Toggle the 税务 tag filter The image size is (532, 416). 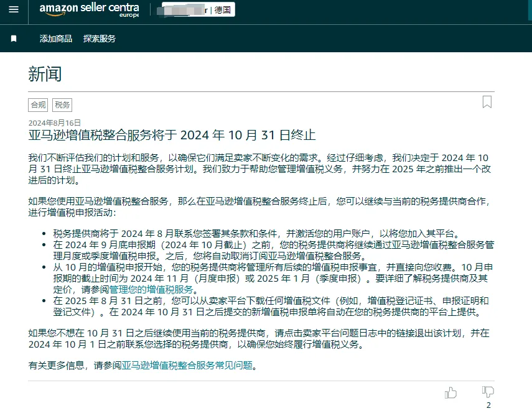pos(61,104)
